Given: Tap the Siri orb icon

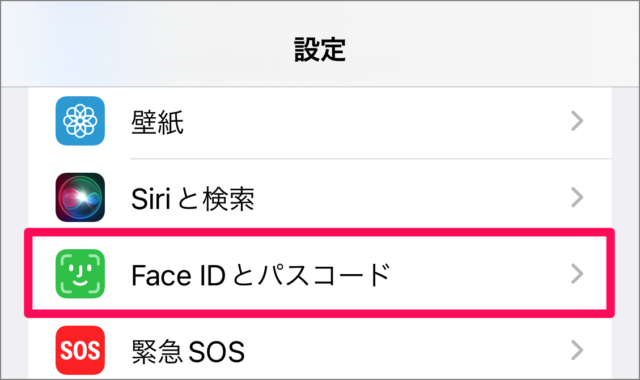Looking at the screenshot, I should click(80, 197).
